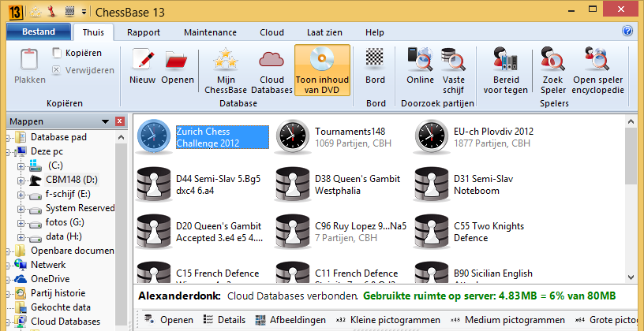Viewport: 644px width, 331px height.
Task: Switch to the Thuis tab
Action: pyautogui.click(x=93, y=32)
